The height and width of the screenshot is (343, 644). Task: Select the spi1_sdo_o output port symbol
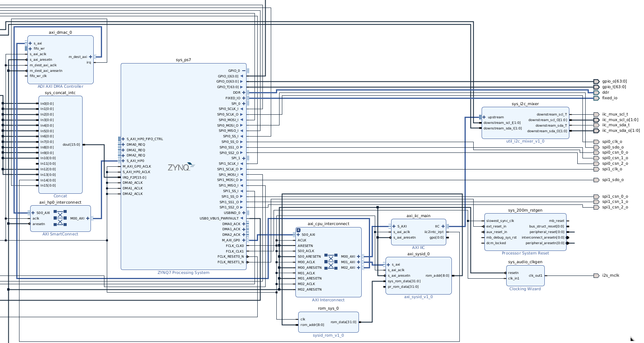[x=596, y=180]
